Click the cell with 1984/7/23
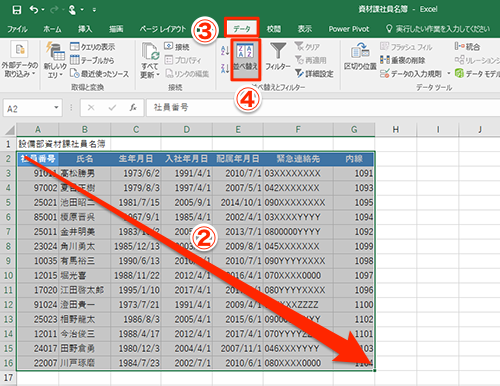This screenshot has width=500, height=386. click(x=136, y=363)
